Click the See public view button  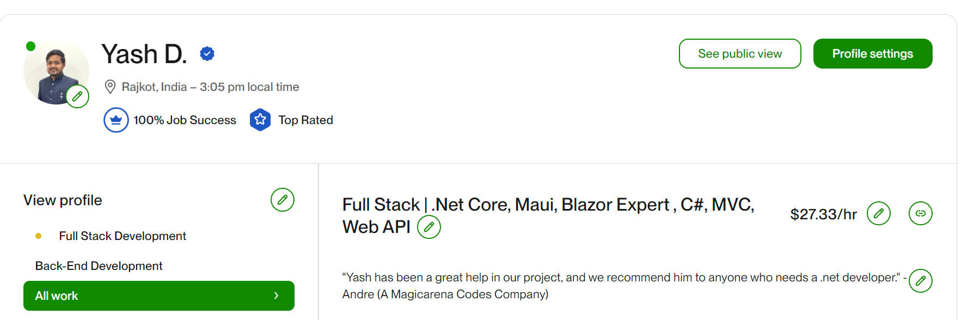[739, 54]
